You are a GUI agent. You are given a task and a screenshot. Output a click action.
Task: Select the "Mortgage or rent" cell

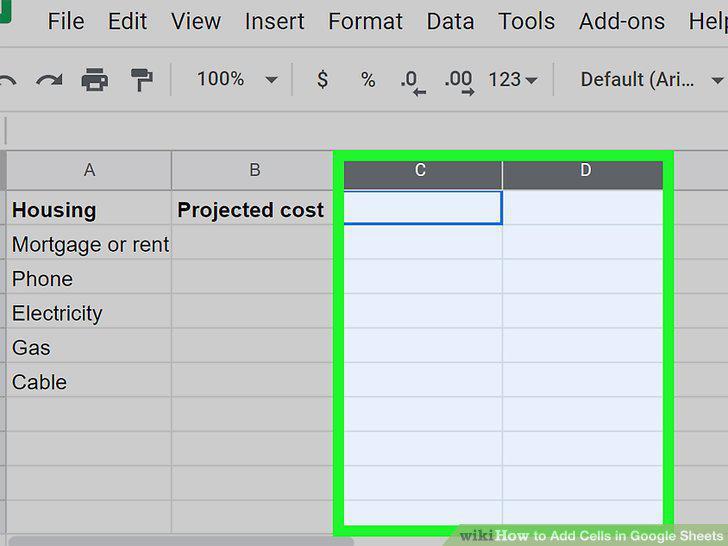[x=89, y=242]
